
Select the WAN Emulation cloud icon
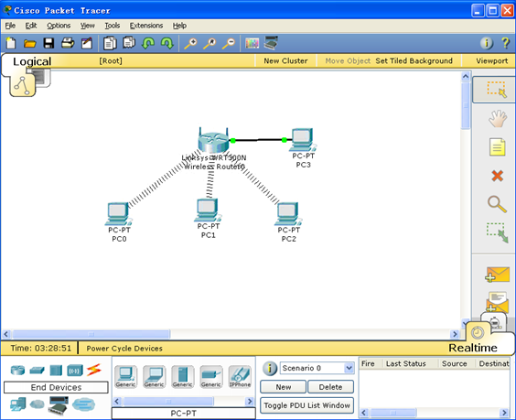[37, 404]
